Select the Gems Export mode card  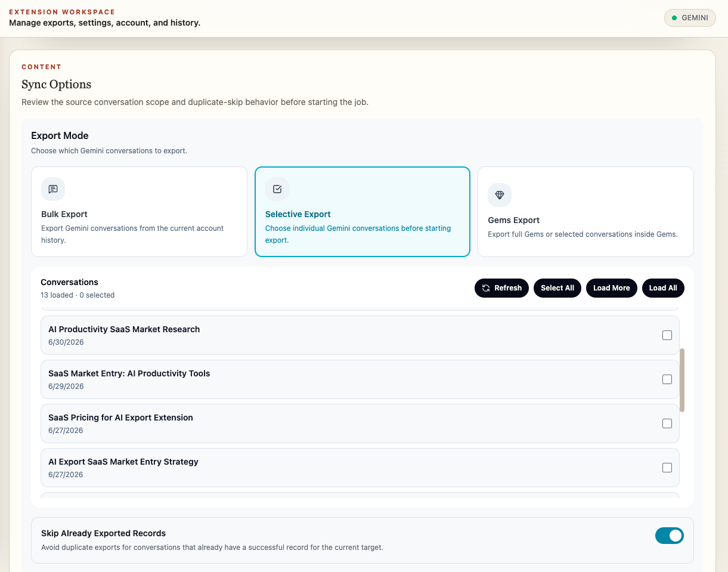pyautogui.click(x=586, y=212)
